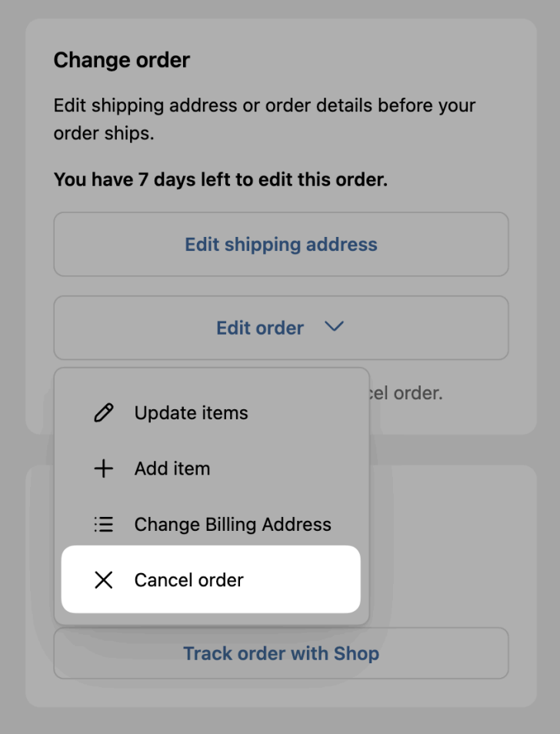Collapse the menu using the Edit order chevron
This screenshot has width=560, height=734.
pyautogui.click(x=334, y=326)
